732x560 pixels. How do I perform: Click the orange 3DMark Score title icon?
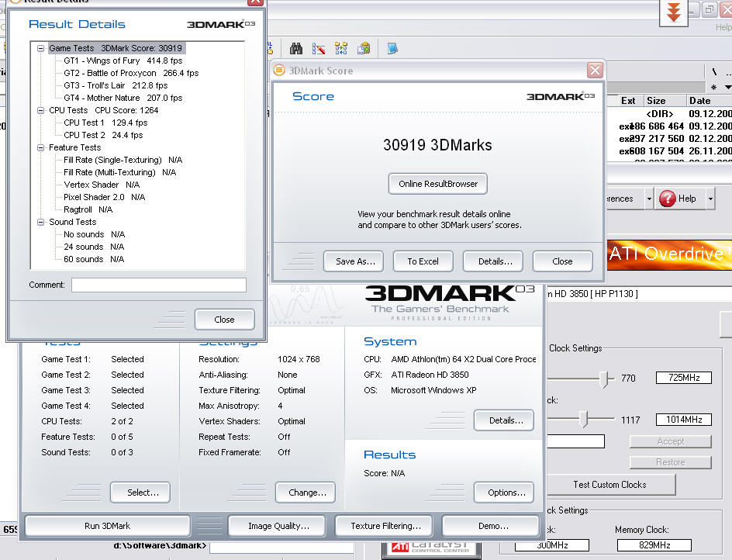click(279, 70)
